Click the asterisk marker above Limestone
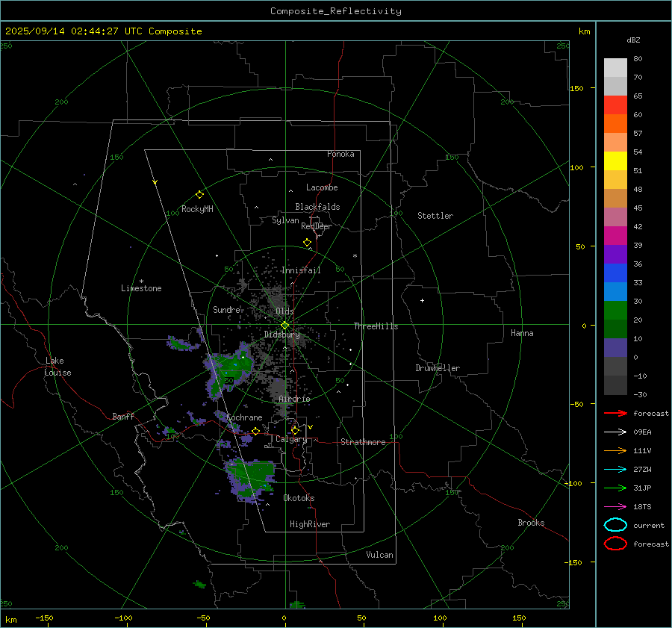 pyautogui.click(x=141, y=282)
